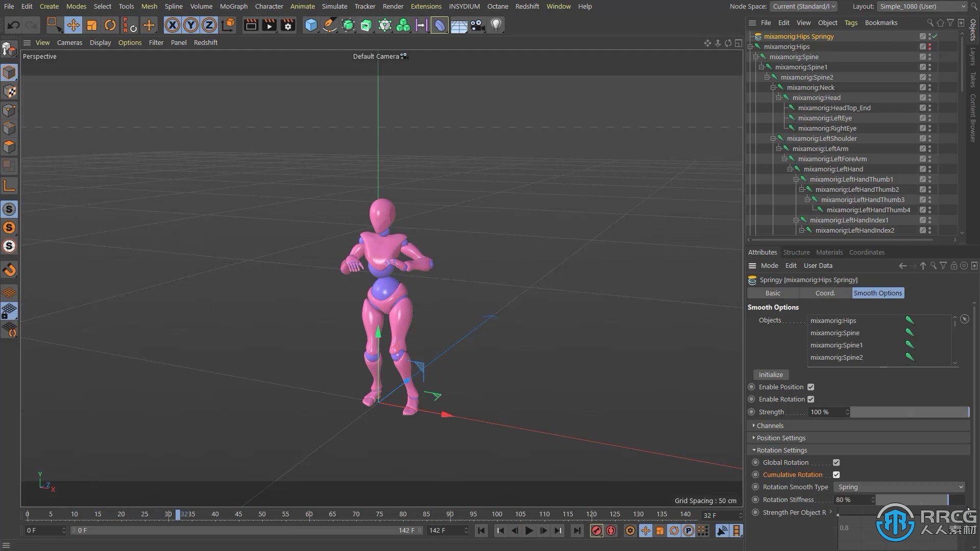Screen dimensions: 980x551
Task: Toggle the X axis lock
Action: pyautogui.click(x=173, y=25)
